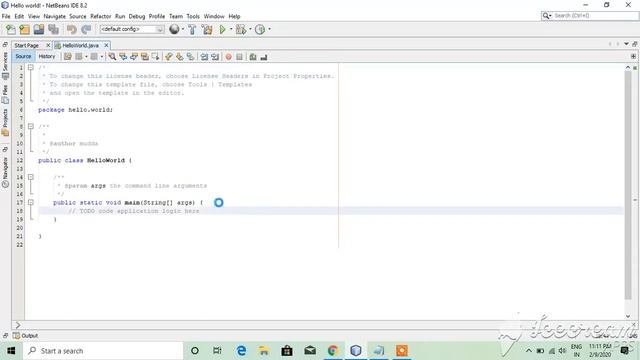The width and height of the screenshot is (640, 360).
Task: Click the Toggle Bookmark icon
Action: pos(190,57)
